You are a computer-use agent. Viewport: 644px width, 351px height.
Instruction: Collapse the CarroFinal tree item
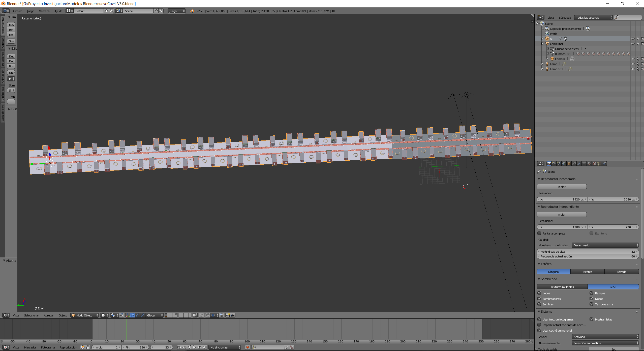pos(542,44)
